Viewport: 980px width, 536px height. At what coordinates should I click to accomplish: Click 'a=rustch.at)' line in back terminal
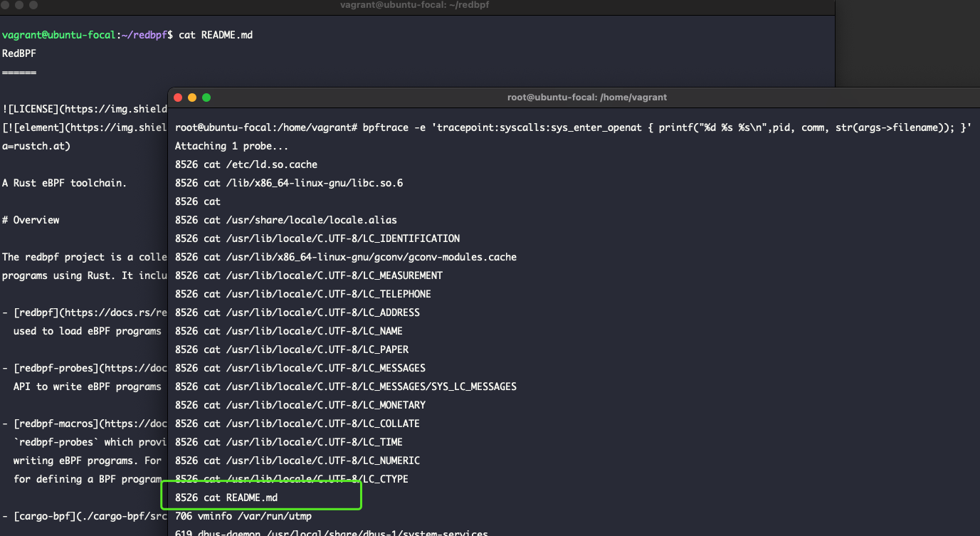pyautogui.click(x=36, y=146)
